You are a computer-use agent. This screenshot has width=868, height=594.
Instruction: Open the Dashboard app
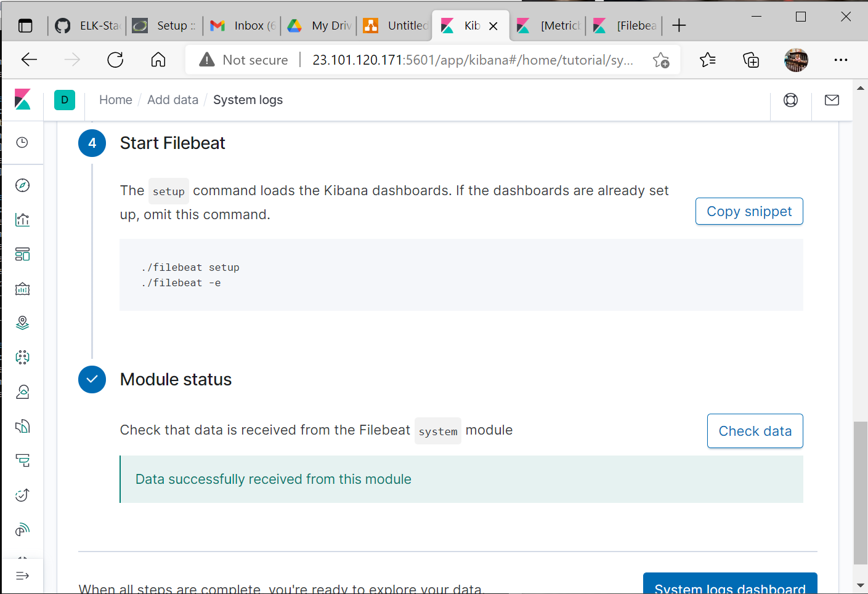[22, 254]
